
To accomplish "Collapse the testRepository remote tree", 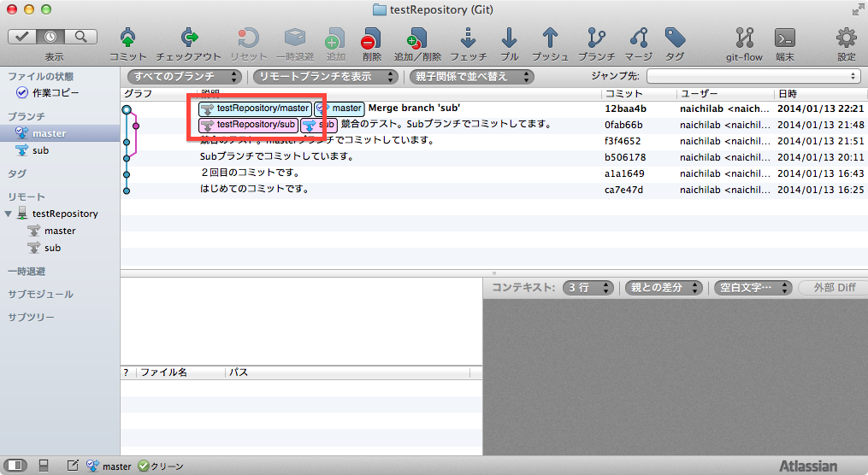I will 8,214.
